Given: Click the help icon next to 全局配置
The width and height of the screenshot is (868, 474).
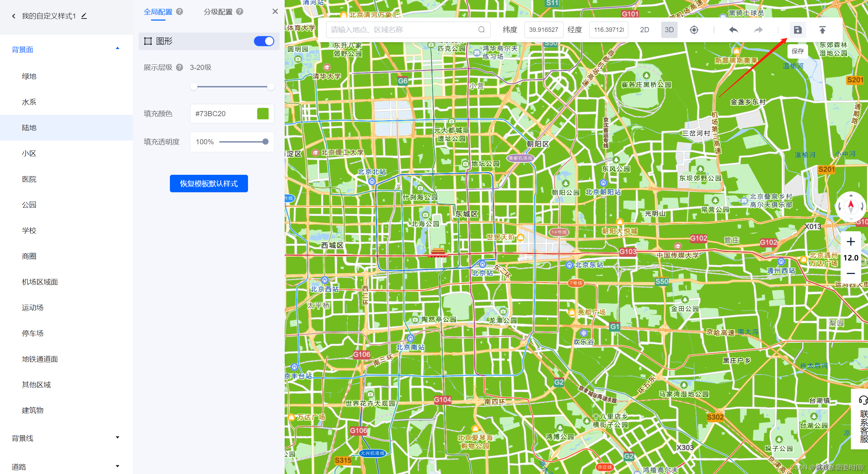Looking at the screenshot, I should (x=179, y=12).
